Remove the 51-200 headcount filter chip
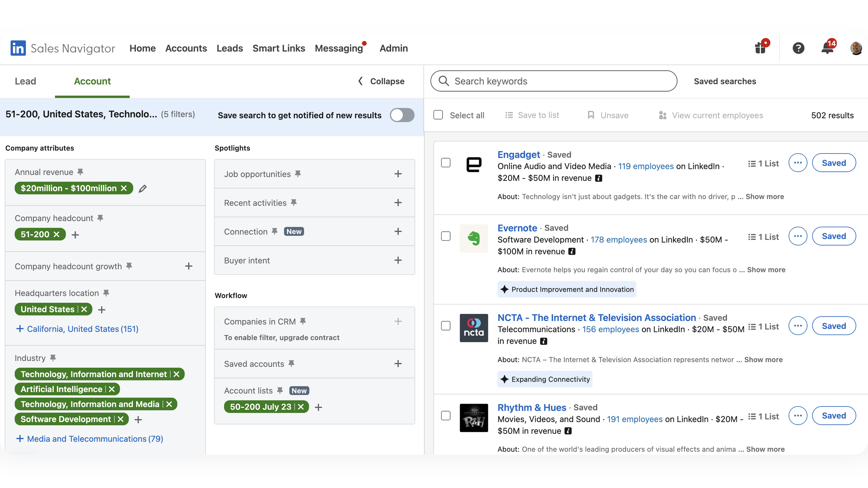 [57, 235]
